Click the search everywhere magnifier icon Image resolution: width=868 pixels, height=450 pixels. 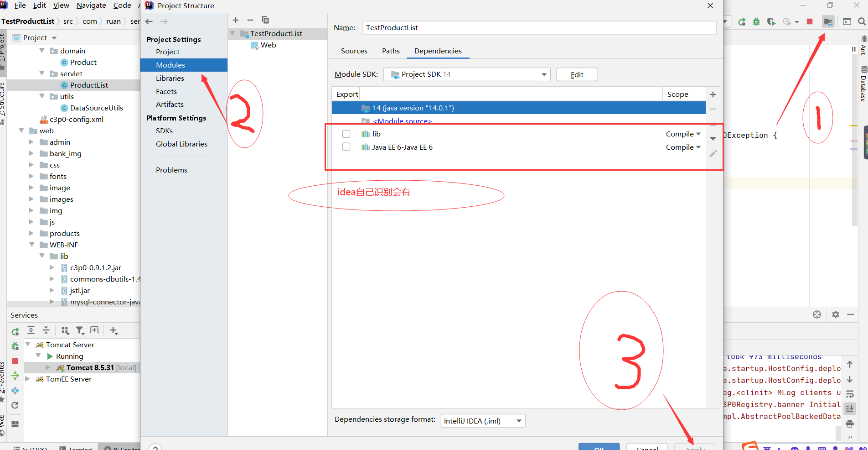(x=862, y=21)
